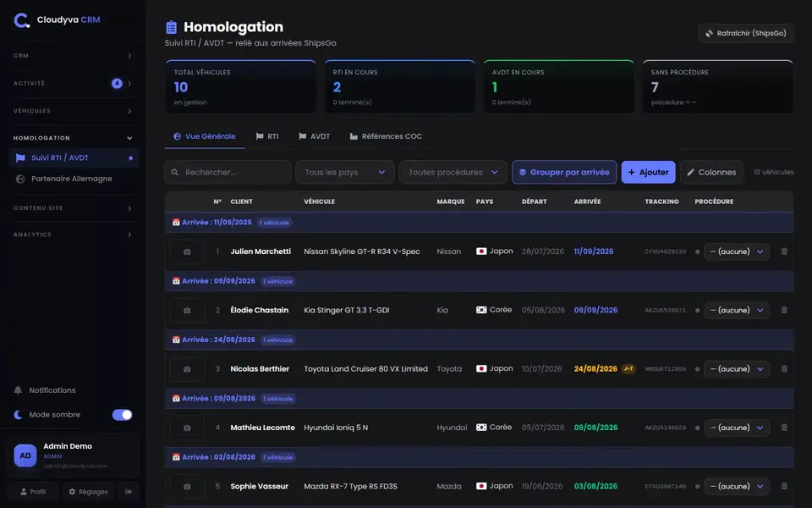Image resolution: width=812 pixels, height=508 pixels.
Task: Open procedure dropdown for Nicolas Berthier
Action: (x=737, y=368)
